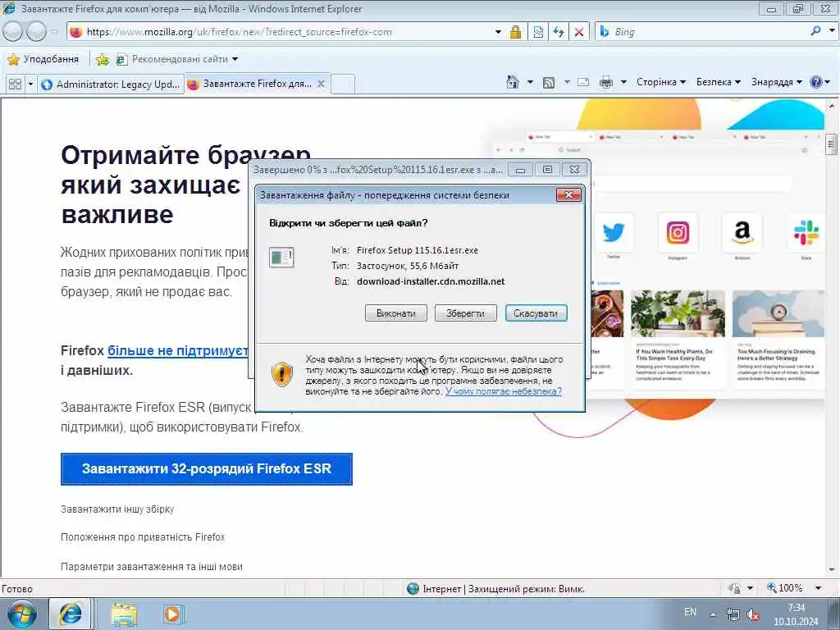This screenshot has height=630, width=840.
Task: Open Windows Explorer from the taskbar
Action: pyautogui.click(x=125, y=614)
